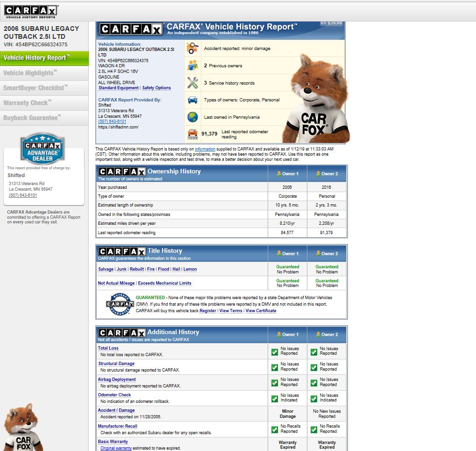Click the Owner 1 person icon in Title History
The width and height of the screenshot is (476, 451).
click(279, 253)
